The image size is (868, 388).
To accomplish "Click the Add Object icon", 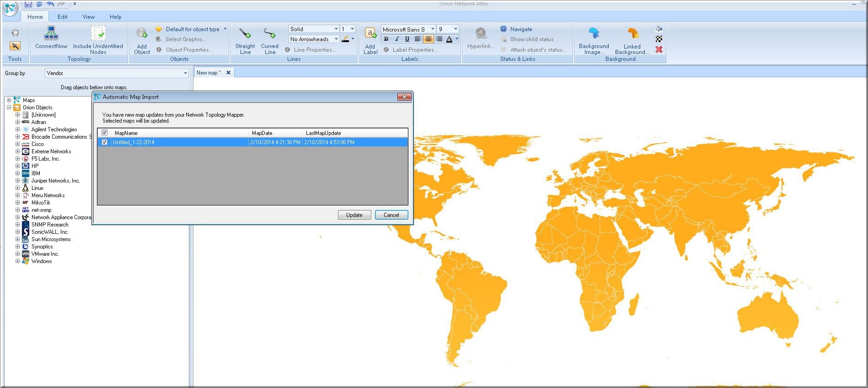I will click(x=142, y=33).
